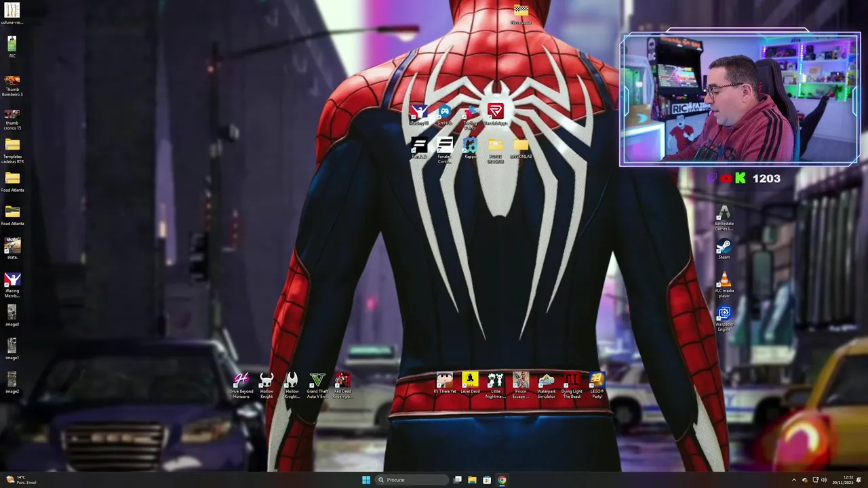868x488 pixels.
Task: Launch Wallpaper Engine shortcut
Action: coord(724,319)
